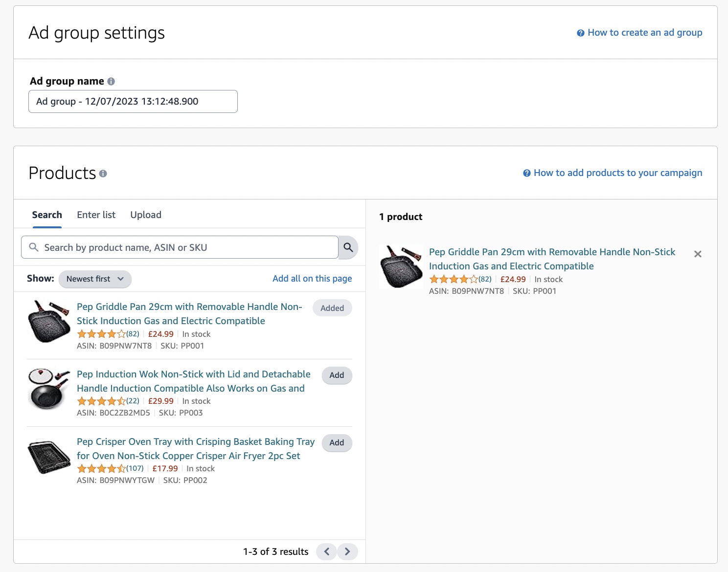Click the £17.99 price text
This screenshot has height=572, width=728.
(165, 468)
